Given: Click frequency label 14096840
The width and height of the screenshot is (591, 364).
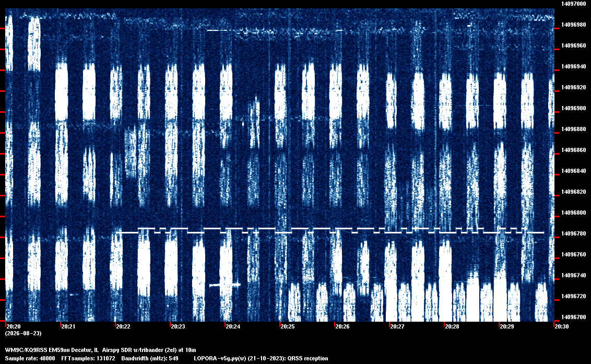Looking at the screenshot, I should pyautogui.click(x=573, y=171).
